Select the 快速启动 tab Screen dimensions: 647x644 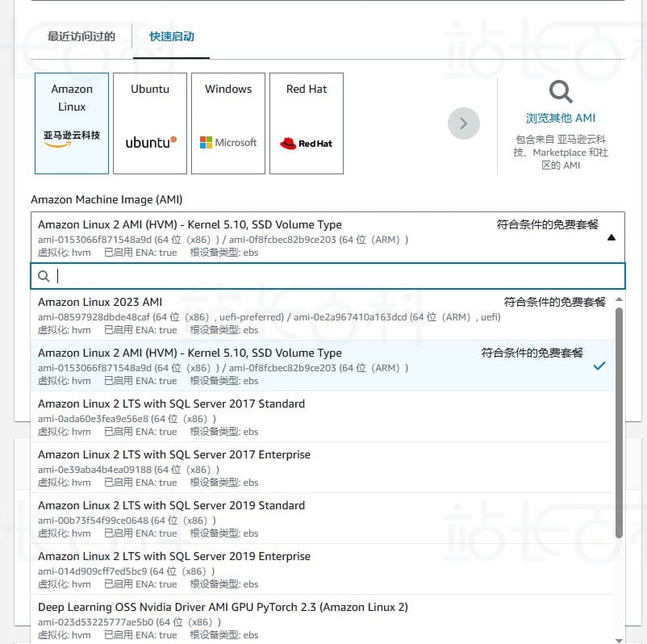click(x=171, y=36)
